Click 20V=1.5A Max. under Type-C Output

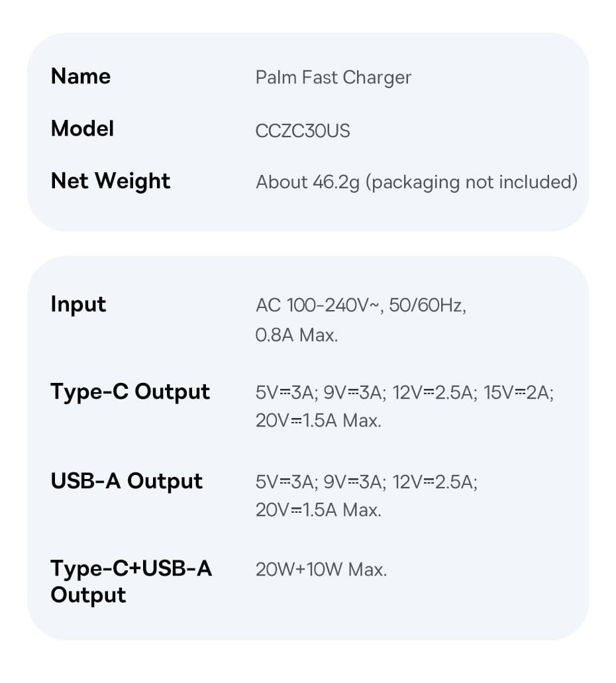(x=319, y=421)
